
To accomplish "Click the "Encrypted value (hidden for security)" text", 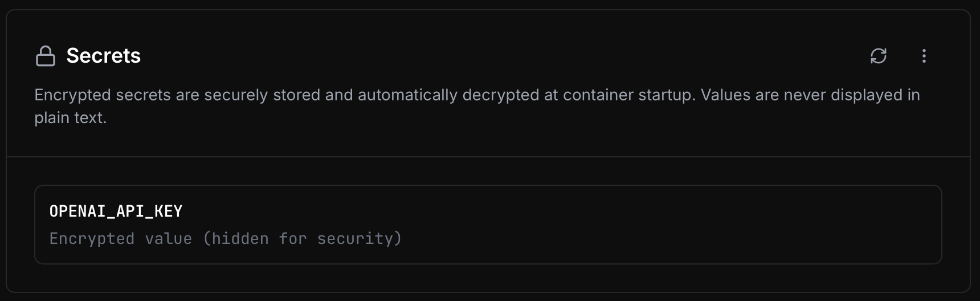I will (x=225, y=238).
